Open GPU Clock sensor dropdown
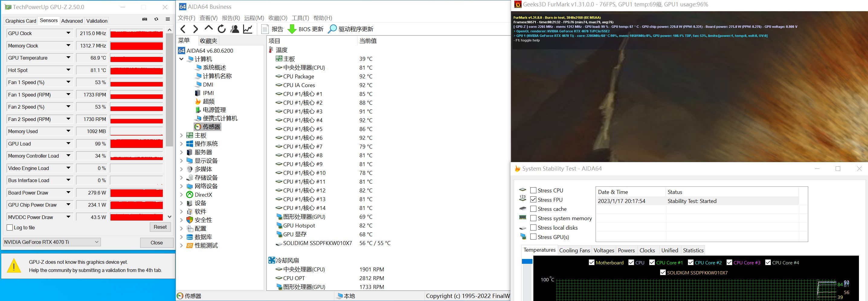 pos(68,33)
